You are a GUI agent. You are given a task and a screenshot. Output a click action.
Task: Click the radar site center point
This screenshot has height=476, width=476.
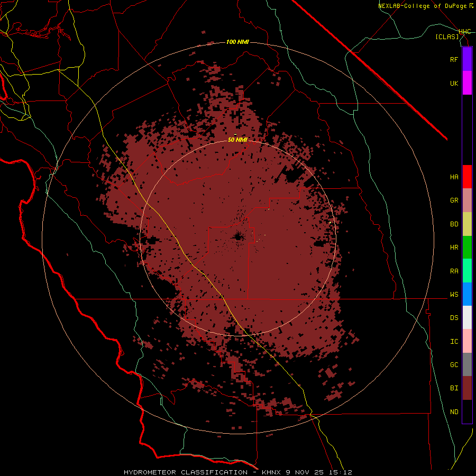point(238,237)
